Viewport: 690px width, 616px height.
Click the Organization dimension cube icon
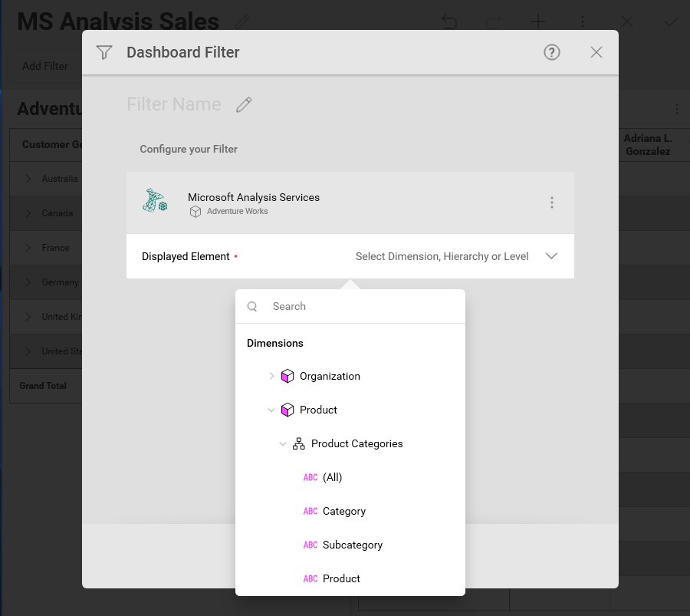pos(287,376)
